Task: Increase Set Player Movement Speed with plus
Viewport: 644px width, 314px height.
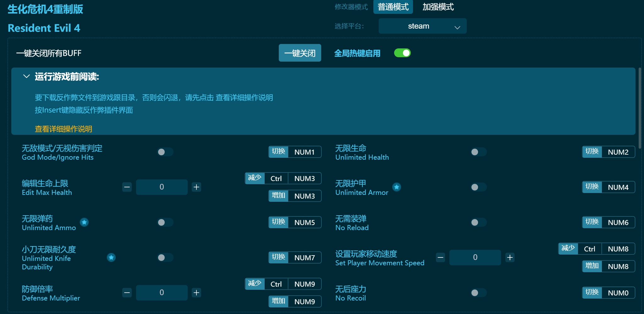Action: tap(510, 257)
